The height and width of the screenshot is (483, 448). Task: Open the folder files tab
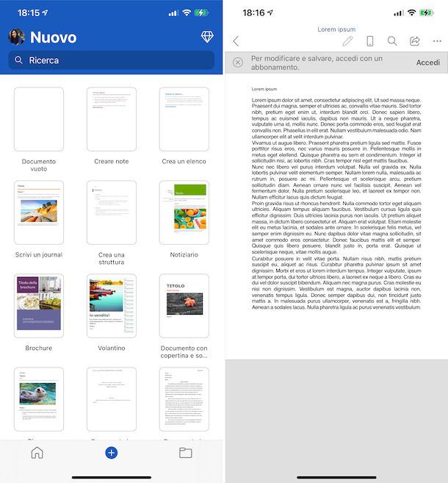pyautogui.click(x=186, y=453)
